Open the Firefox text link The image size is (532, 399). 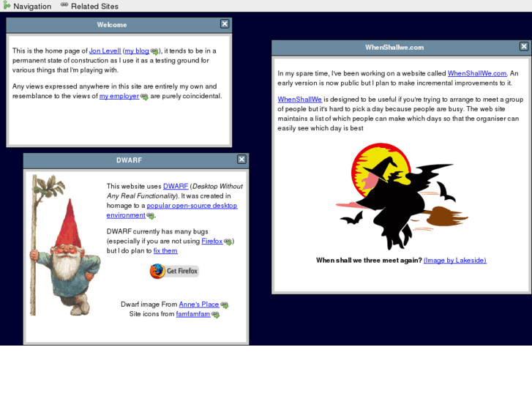[x=212, y=241]
